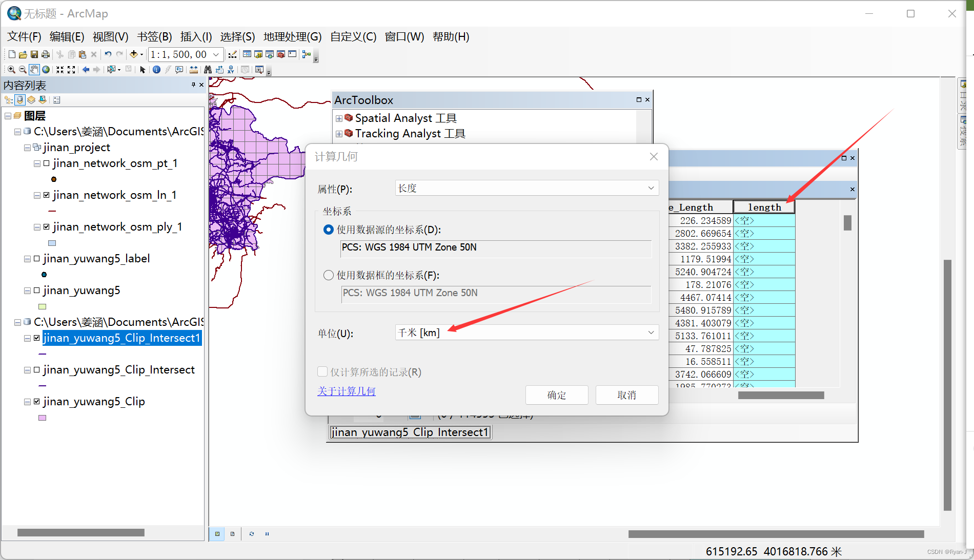974x560 pixels.
Task: Open the Find binoculars tool
Action: [x=208, y=70]
